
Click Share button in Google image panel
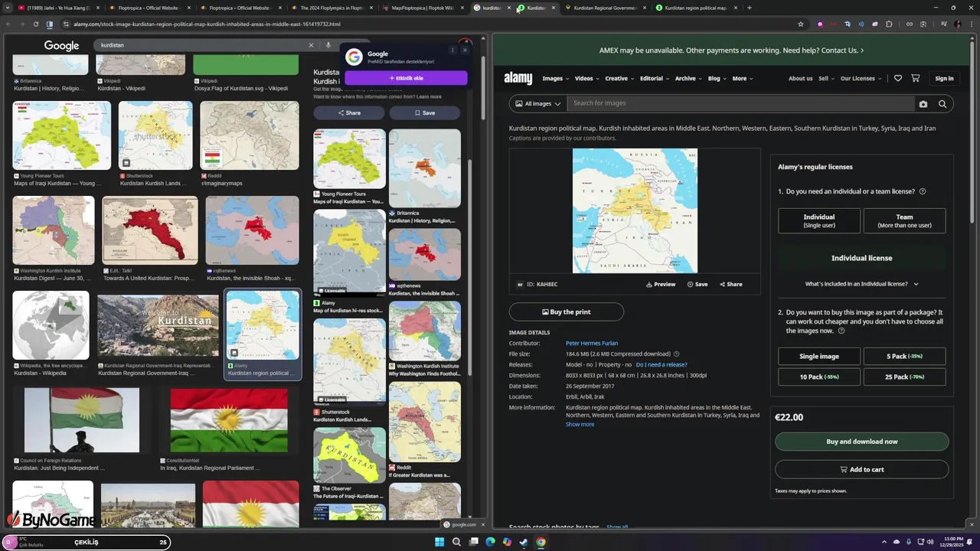[349, 113]
